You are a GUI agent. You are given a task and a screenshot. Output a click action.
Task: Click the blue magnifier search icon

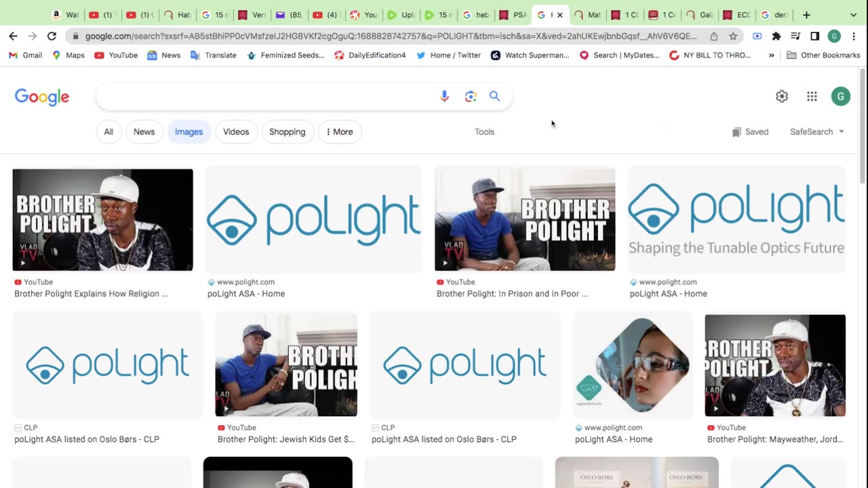coord(494,96)
